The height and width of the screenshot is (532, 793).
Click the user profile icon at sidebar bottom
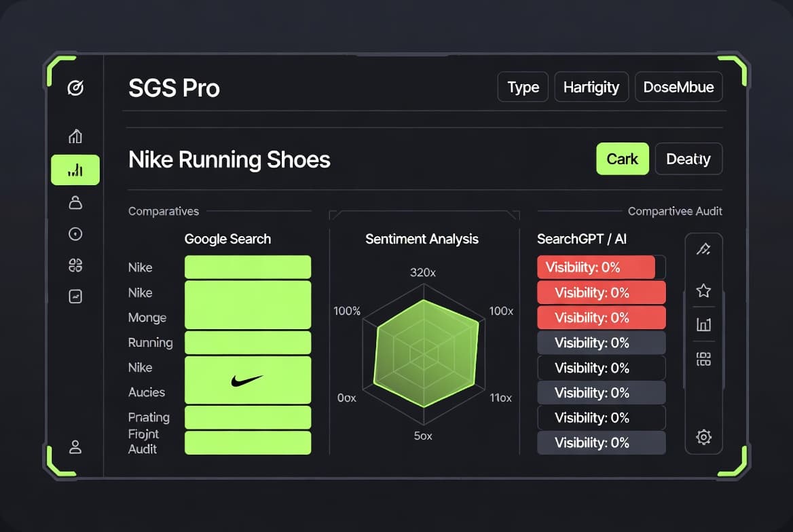point(75,447)
